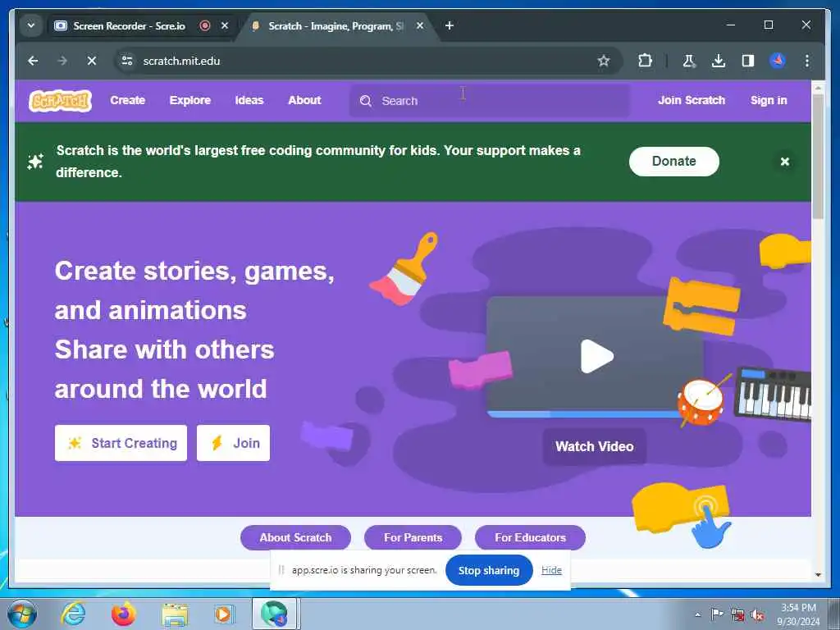The height and width of the screenshot is (630, 840).
Task: Click Start Creating button
Action: pyautogui.click(x=121, y=443)
